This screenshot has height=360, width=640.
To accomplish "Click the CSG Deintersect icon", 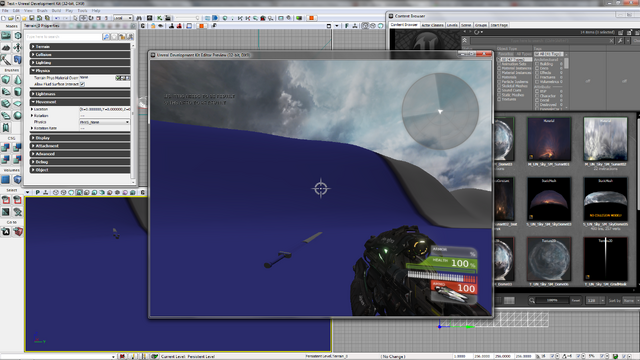I will (x=18, y=159).
